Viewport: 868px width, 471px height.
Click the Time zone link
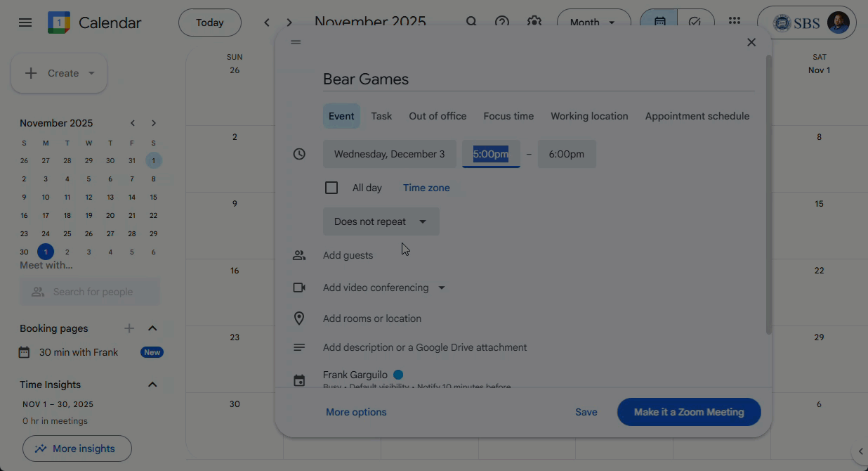tap(426, 188)
